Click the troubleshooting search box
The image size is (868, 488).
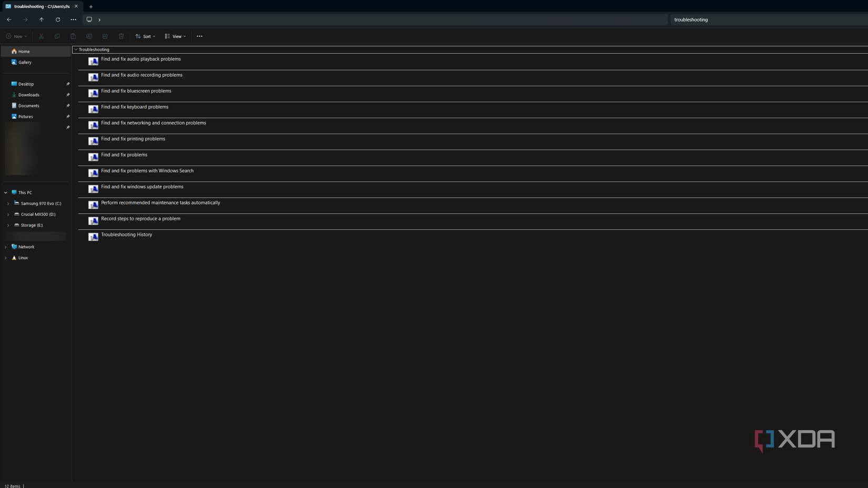coord(769,19)
